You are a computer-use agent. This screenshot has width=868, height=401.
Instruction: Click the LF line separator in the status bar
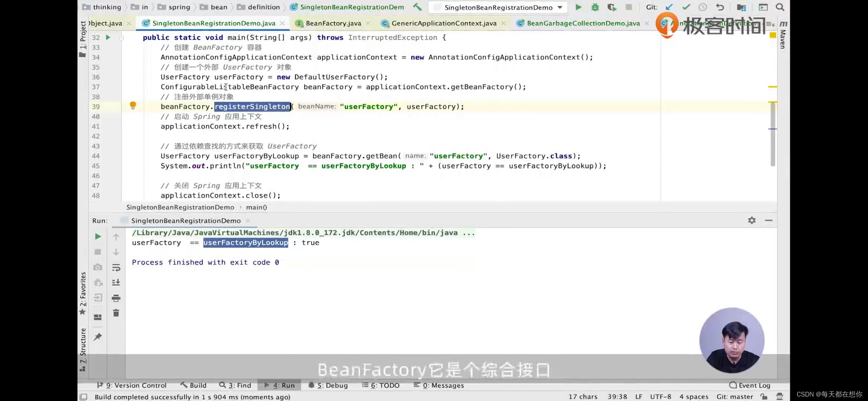pos(639,397)
